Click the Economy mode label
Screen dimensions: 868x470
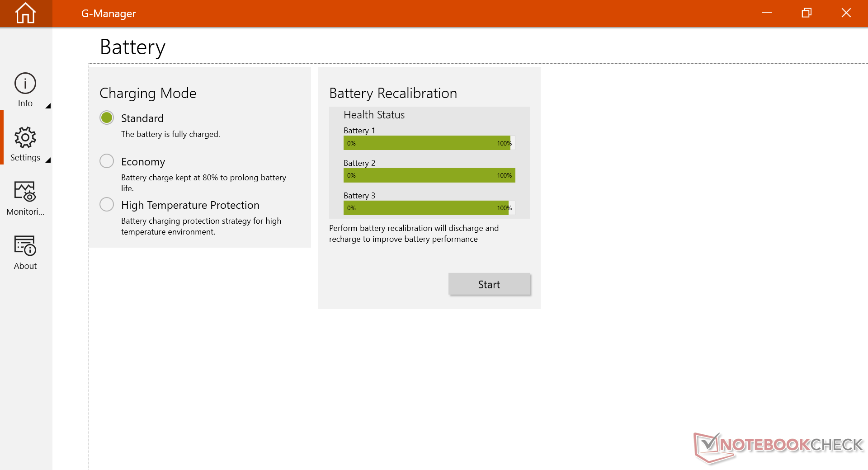click(143, 162)
